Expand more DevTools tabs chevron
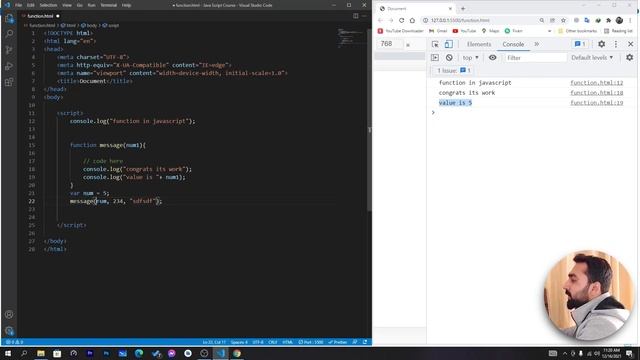 (x=536, y=44)
